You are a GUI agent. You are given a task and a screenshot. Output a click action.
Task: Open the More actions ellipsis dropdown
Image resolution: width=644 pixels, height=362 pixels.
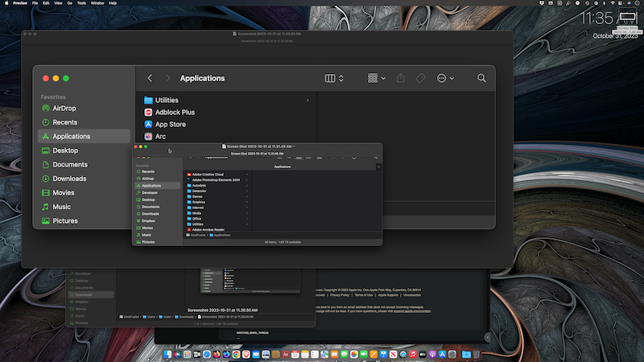(445, 78)
